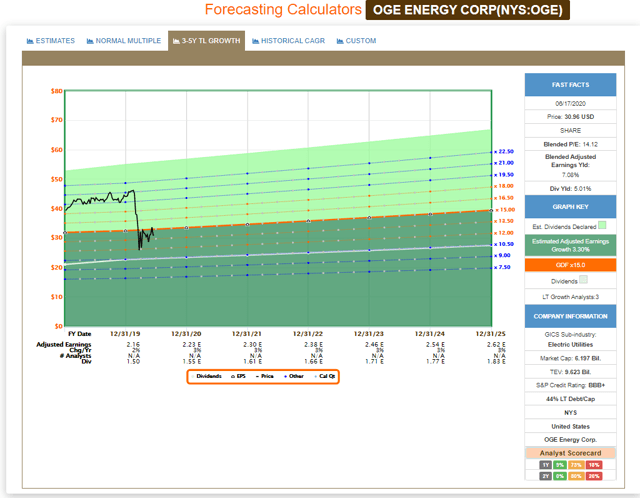The height and width of the screenshot is (498, 640).
Task: Click the 12/31/25 date on the axis
Action: pos(491,334)
